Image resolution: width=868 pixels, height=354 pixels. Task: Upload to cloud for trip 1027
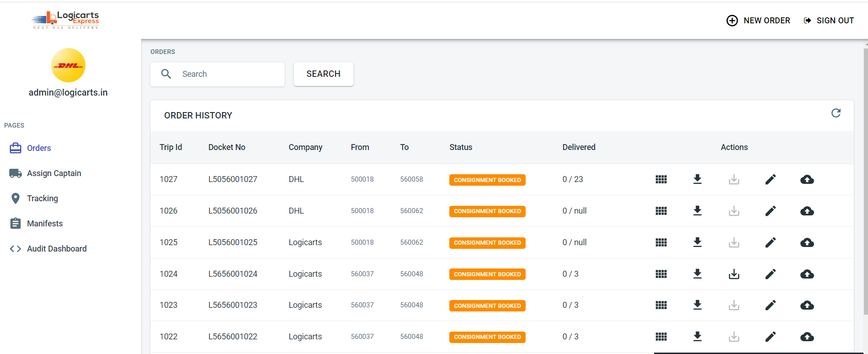coord(807,179)
